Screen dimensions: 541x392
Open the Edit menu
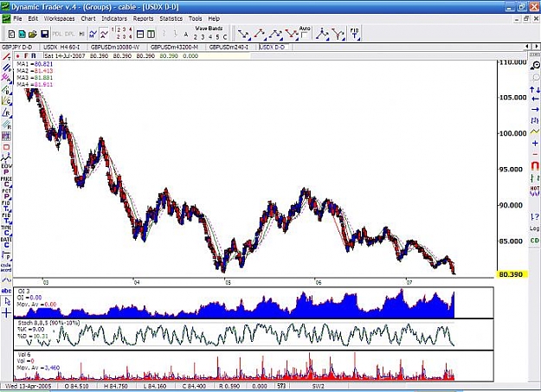[x=33, y=19]
